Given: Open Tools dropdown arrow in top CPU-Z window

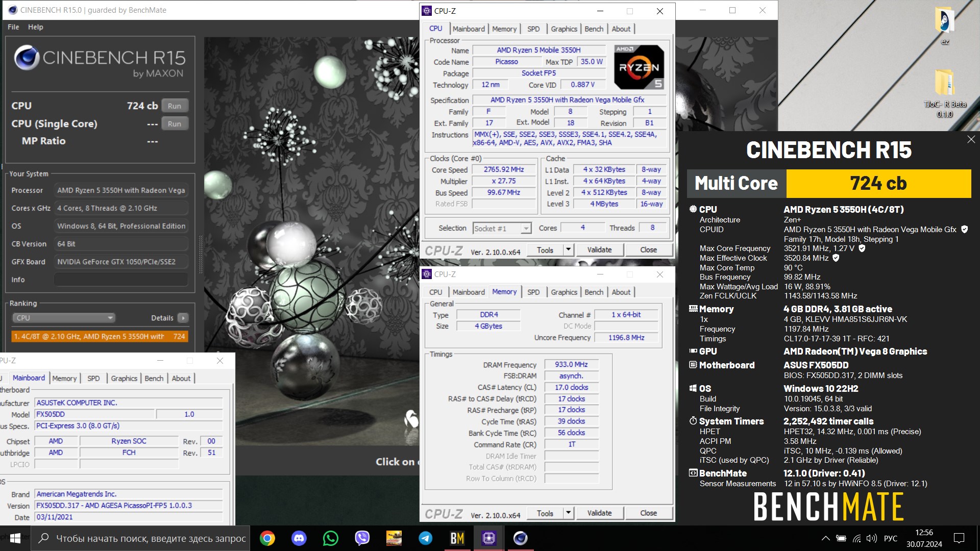Looking at the screenshot, I should [x=568, y=250].
